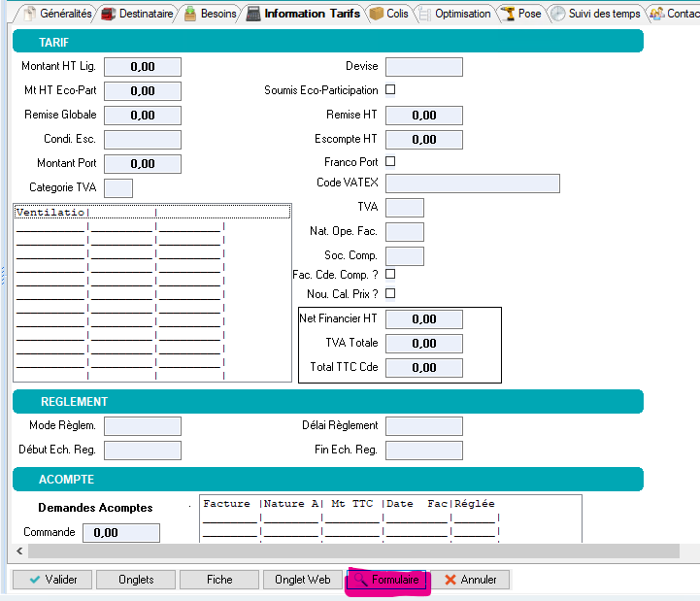Click the horizontal scrollbar left arrow

pyautogui.click(x=17, y=551)
